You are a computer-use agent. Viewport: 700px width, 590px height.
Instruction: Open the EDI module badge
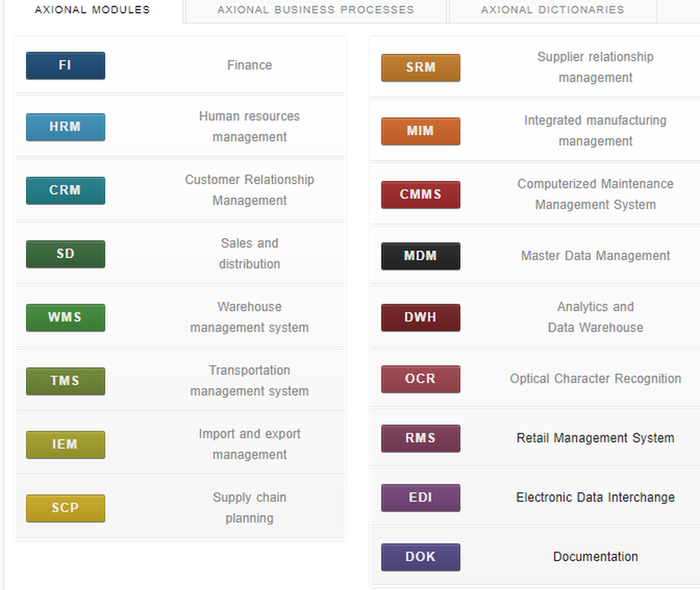coord(420,497)
